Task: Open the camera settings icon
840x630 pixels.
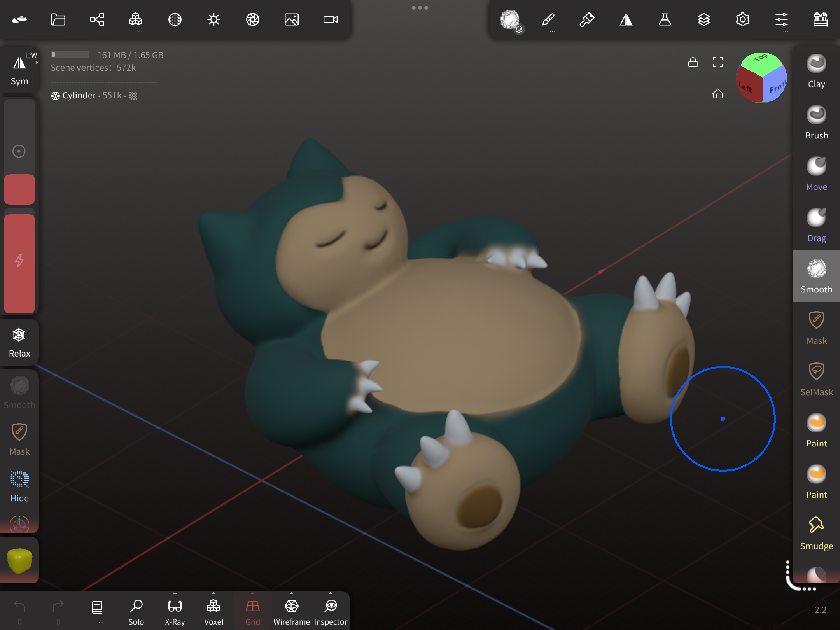Action: (331, 19)
